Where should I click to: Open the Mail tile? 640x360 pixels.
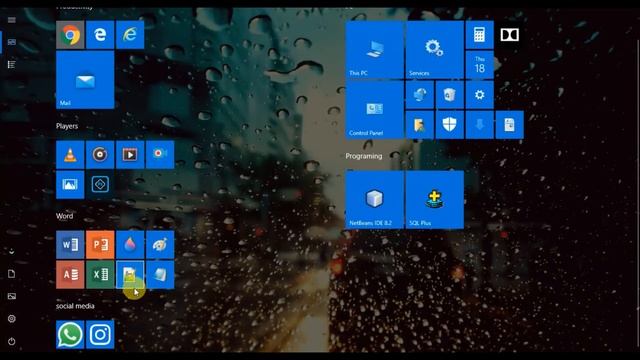[85, 80]
